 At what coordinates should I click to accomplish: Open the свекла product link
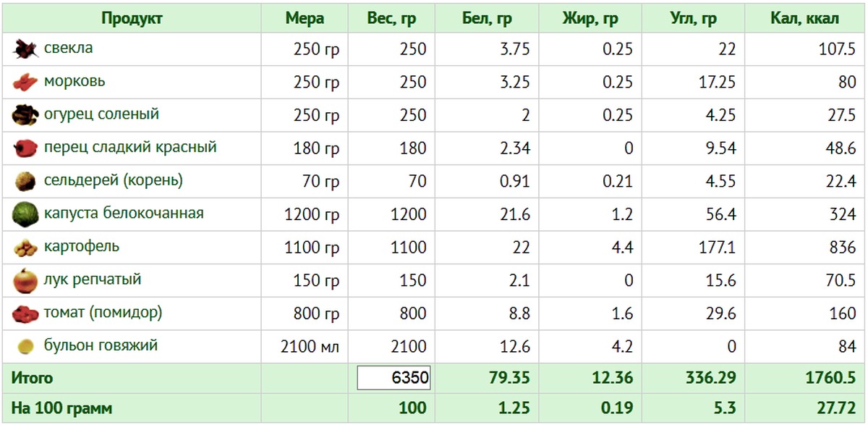pos(68,49)
